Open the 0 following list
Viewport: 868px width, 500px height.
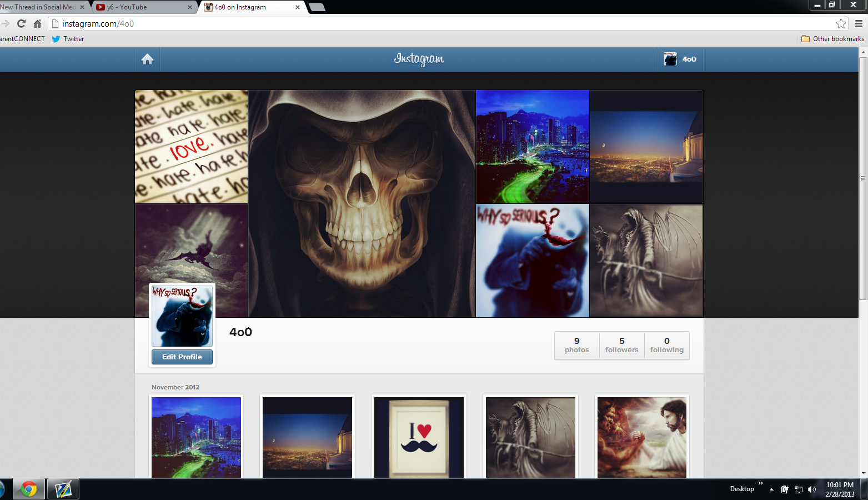(x=667, y=346)
